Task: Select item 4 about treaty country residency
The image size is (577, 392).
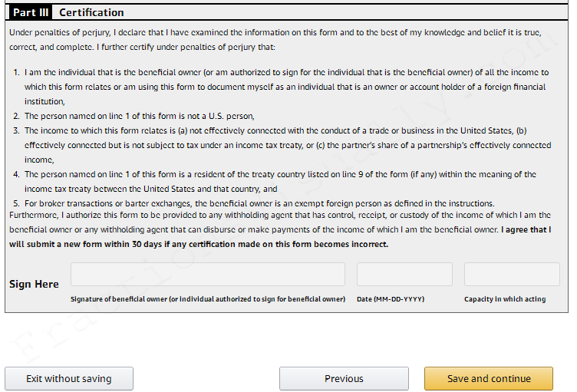Action: 275,182
